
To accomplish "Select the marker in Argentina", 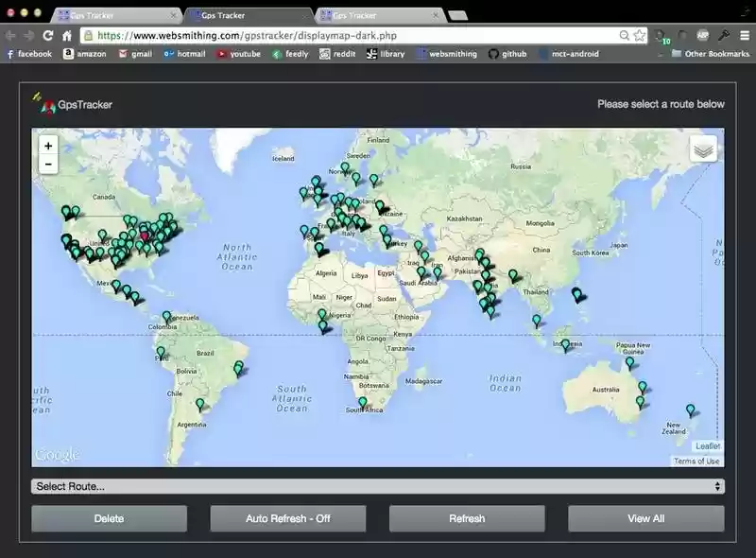I will click(199, 405).
